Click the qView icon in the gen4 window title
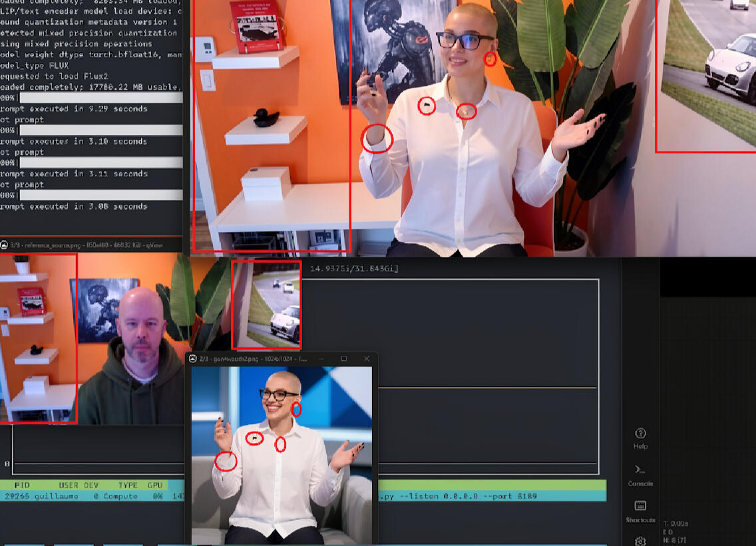The width and height of the screenshot is (756, 546). point(192,359)
